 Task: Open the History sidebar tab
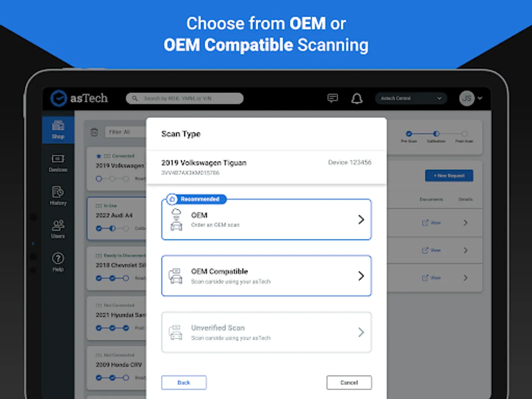[x=58, y=196]
